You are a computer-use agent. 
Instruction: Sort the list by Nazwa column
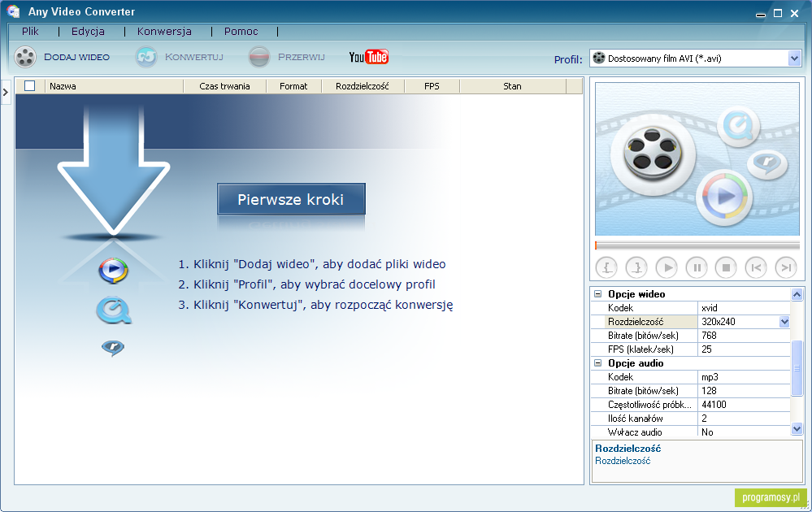115,86
